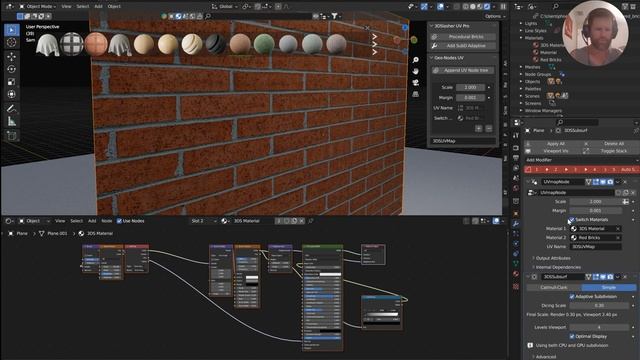This screenshot has width=640, height=360.
Task: Toggle camera view gizmo icon
Action: click(x=416, y=83)
